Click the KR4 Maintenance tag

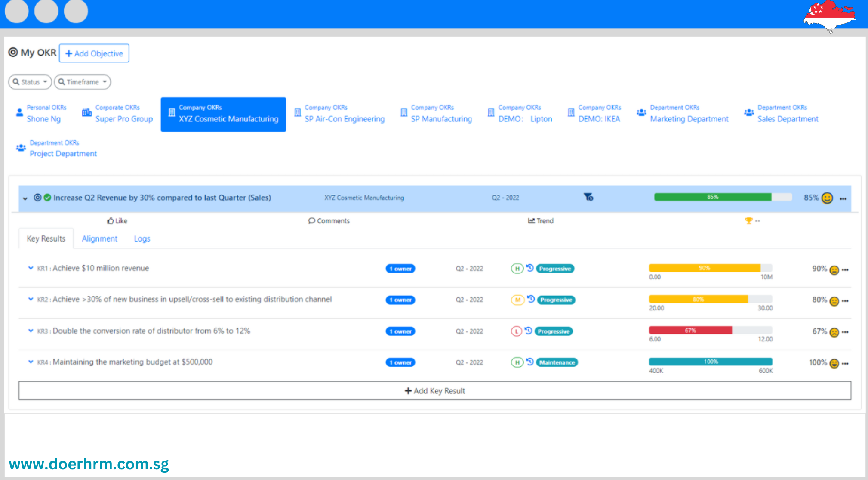557,362
